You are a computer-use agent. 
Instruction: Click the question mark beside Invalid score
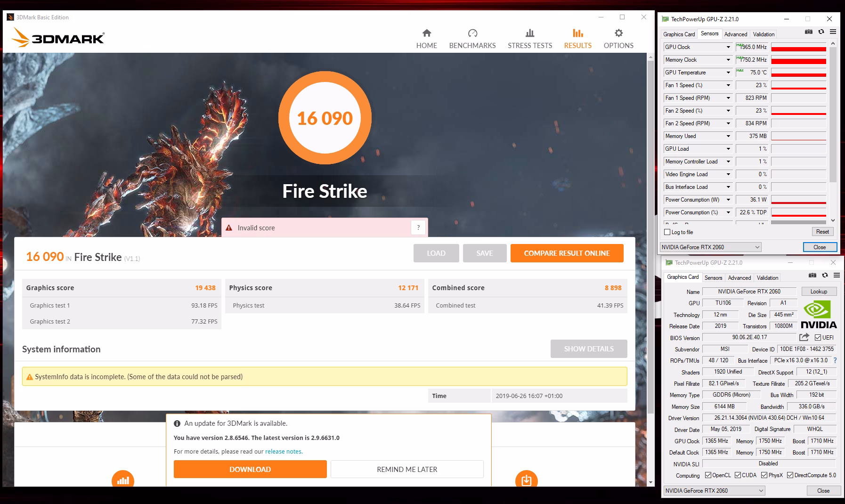[418, 228]
